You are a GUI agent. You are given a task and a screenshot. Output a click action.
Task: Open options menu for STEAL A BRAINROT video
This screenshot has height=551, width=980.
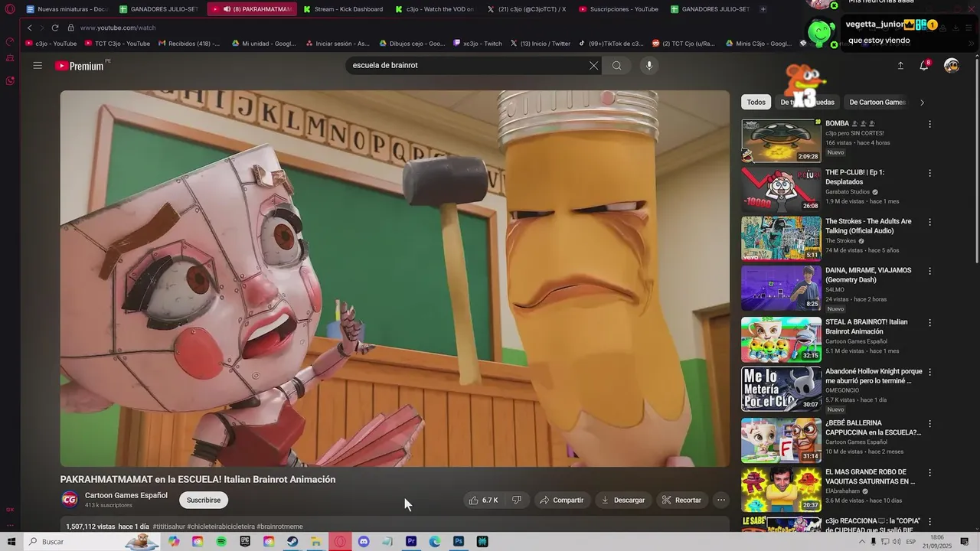pyautogui.click(x=930, y=322)
